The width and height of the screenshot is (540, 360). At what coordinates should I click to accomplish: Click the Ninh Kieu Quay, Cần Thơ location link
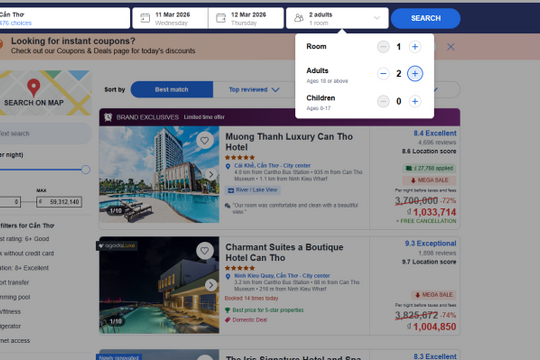[x=282, y=276]
